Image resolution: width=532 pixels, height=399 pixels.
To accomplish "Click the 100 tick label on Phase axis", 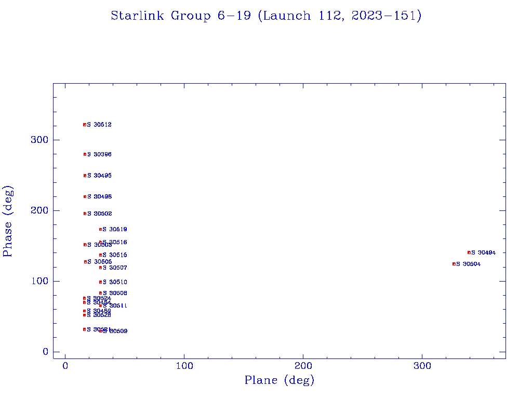I will (x=40, y=281).
